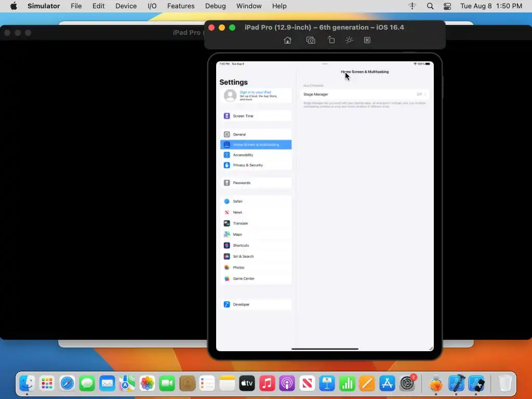Click the three-dot multitasking control on iPad
Viewport: 532px width, 399px height.
325,64
